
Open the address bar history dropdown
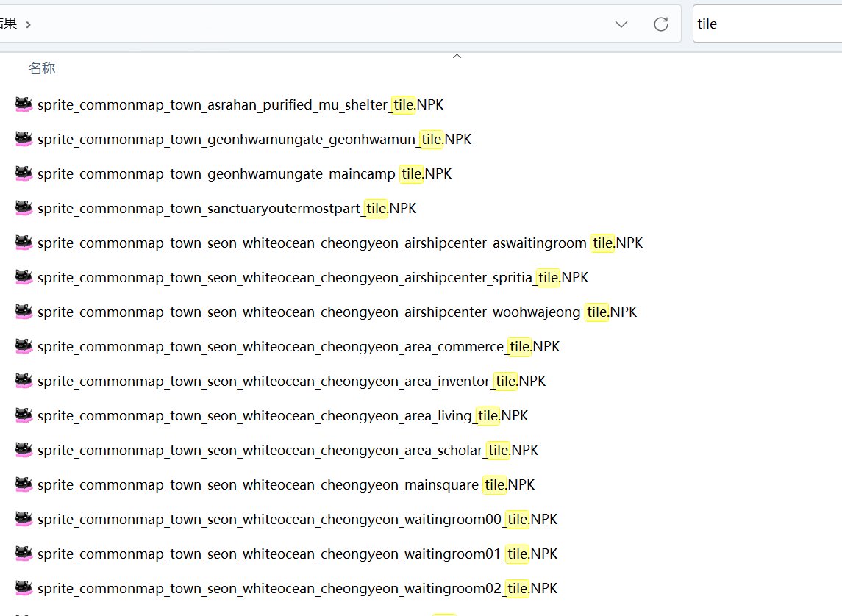pos(621,24)
